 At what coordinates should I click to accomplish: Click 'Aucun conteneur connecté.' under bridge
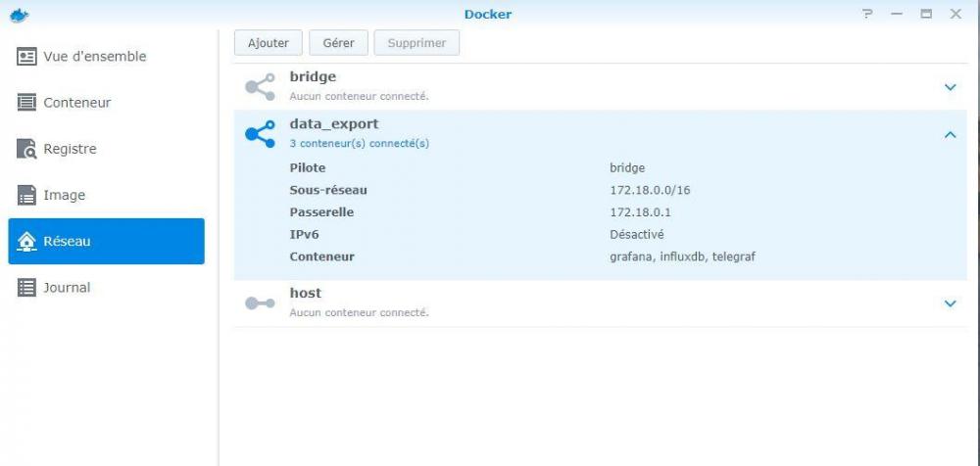pyautogui.click(x=360, y=97)
